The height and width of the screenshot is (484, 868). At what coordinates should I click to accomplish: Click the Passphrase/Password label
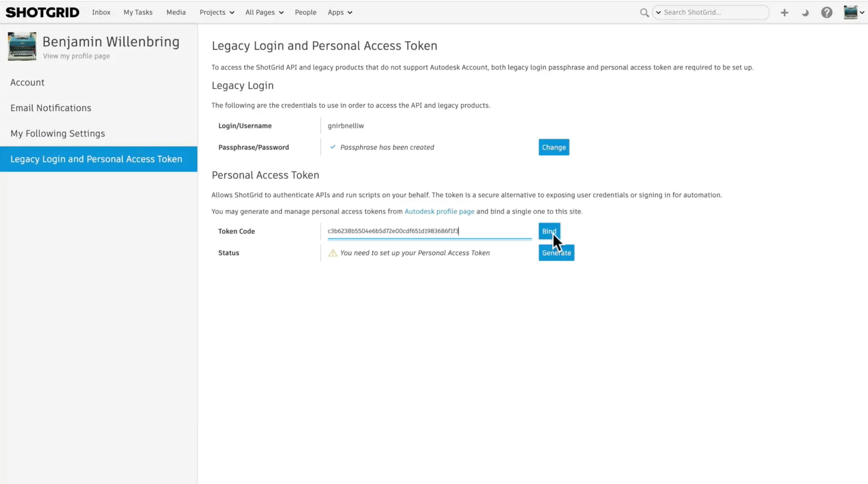(254, 147)
